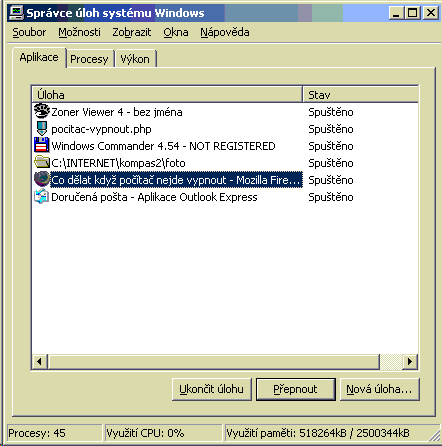Open the Soubor menu
Image resolution: width=442 pixels, height=446 pixels.
tap(29, 32)
